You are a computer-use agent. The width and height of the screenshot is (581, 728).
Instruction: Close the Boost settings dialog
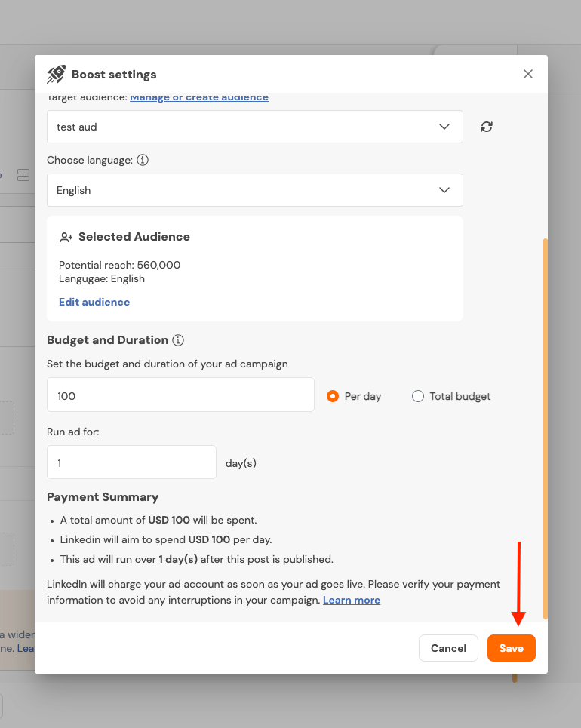click(527, 74)
